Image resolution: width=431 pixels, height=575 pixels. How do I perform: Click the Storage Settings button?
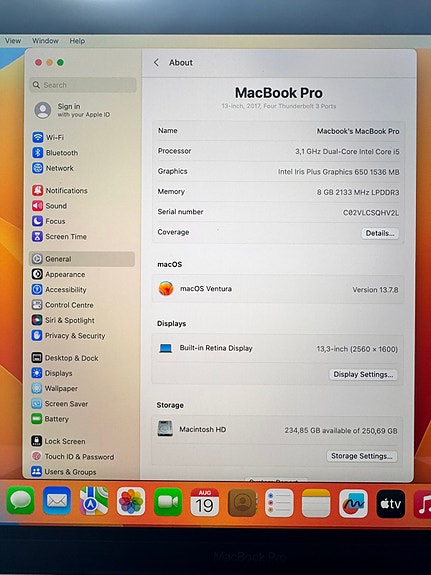tap(362, 456)
